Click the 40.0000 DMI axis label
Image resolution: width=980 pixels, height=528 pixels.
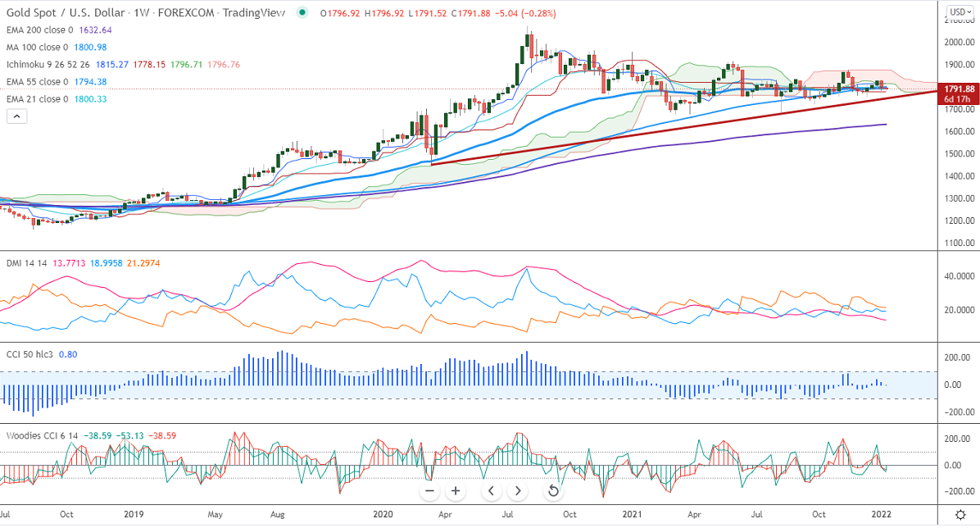point(960,275)
